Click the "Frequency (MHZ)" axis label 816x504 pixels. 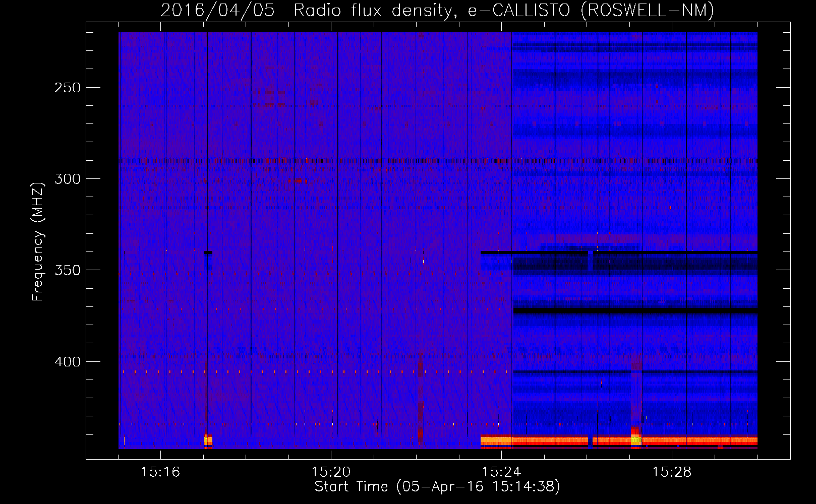38,241
